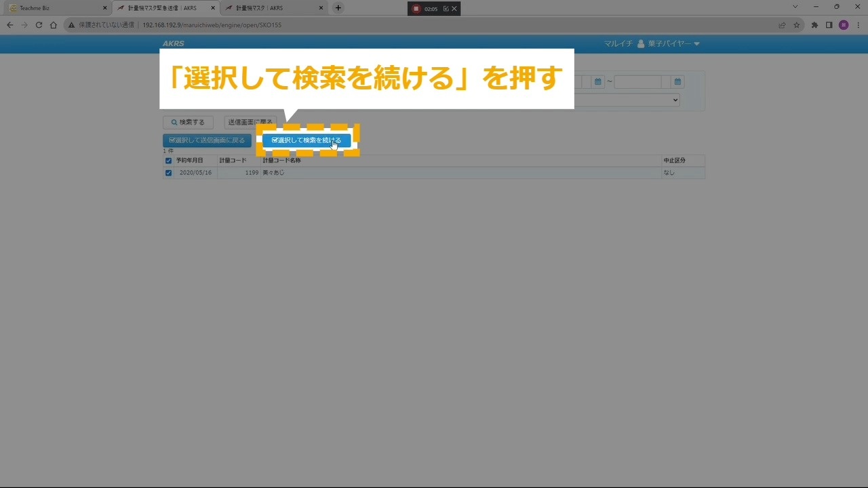Click the AKRS logo in header
This screenshot has width=868, height=488.
click(x=173, y=44)
